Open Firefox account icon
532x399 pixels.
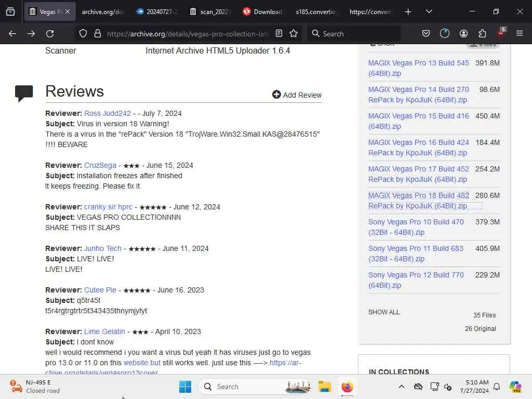463,33
